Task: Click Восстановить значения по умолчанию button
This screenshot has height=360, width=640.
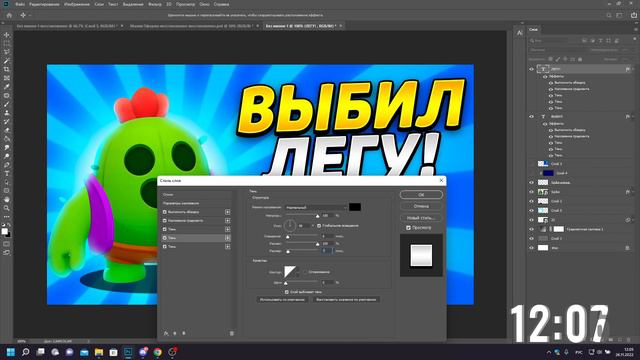Action: tap(346, 299)
